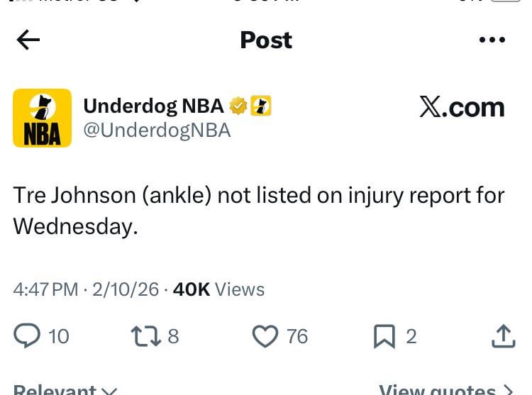Viewport: 532px width, 395px height.
Task: Click the small Underdog affiliate badge
Action: point(261,106)
